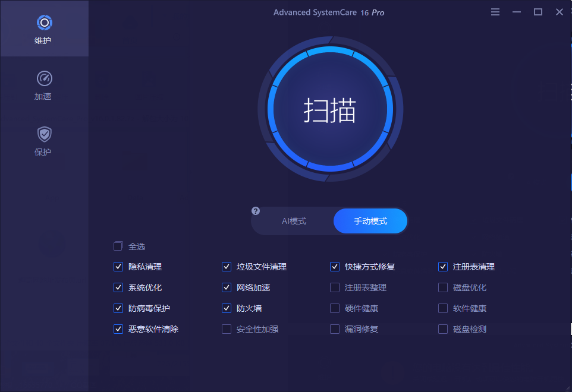Switch to the 加速 sidebar section
The width and height of the screenshot is (572, 392).
click(44, 83)
